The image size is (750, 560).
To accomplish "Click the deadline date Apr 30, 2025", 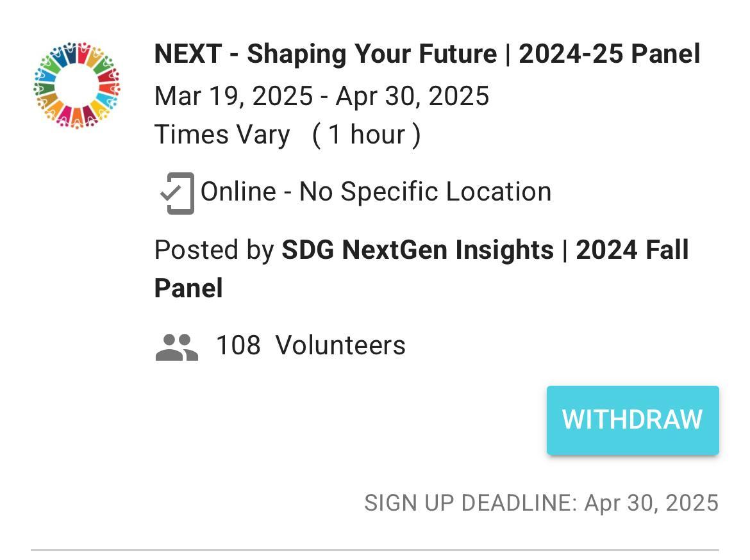I will [651, 504].
